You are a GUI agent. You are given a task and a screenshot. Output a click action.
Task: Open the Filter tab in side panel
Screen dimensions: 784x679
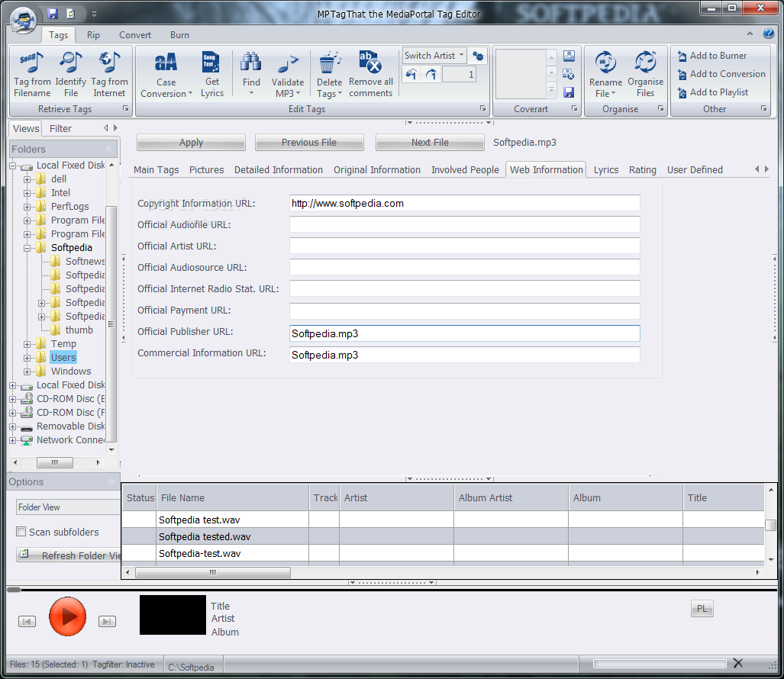click(60, 128)
